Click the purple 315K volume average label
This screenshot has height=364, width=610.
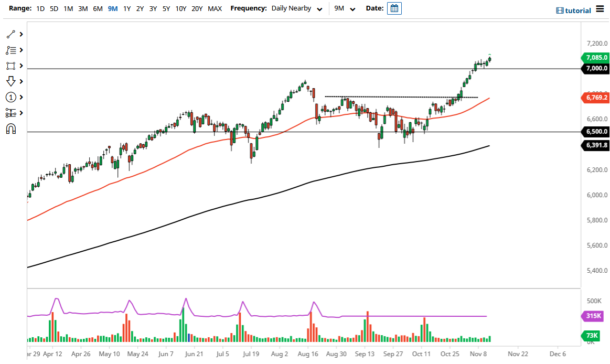592,316
